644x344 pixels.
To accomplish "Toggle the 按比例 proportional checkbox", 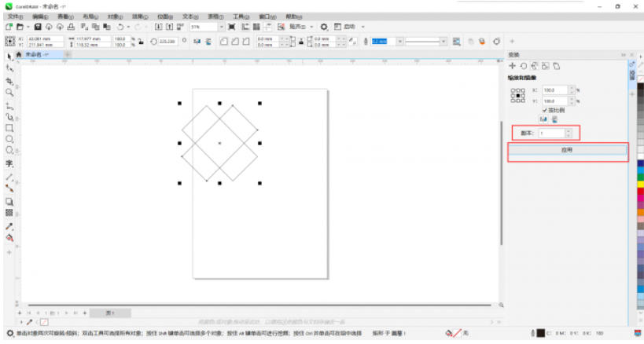I will [544, 110].
